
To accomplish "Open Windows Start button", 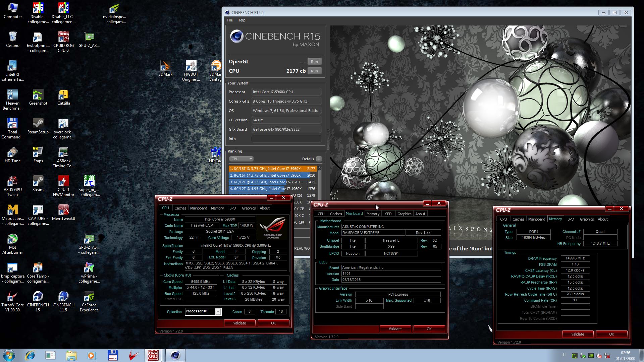I will [x=9, y=355].
